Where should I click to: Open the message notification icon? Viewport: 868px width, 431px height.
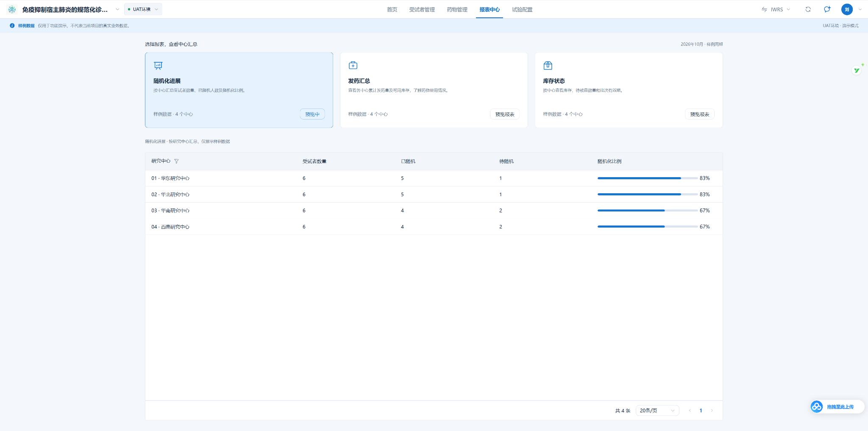[x=827, y=9]
